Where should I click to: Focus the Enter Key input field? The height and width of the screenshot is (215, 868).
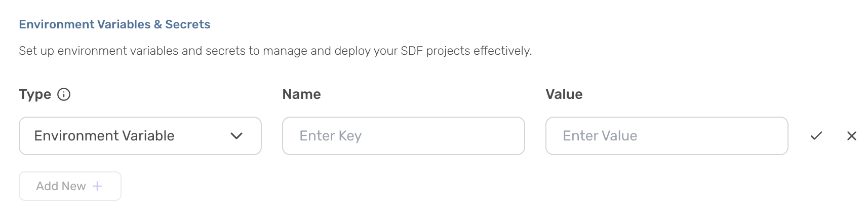click(x=403, y=136)
